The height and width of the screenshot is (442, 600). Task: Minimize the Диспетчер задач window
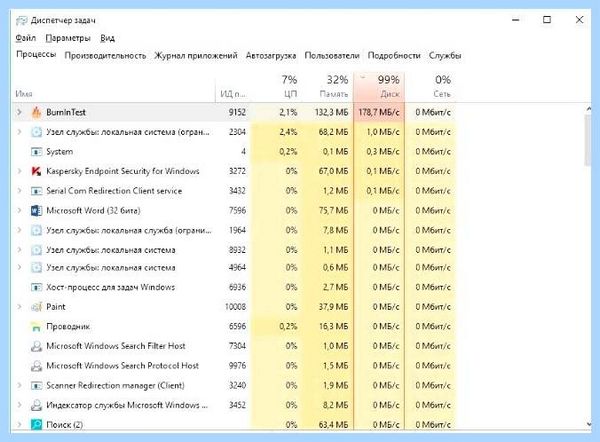pyautogui.click(x=516, y=20)
